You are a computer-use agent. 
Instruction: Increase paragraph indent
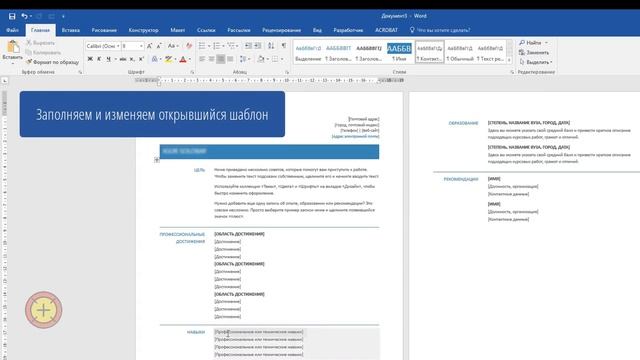click(258, 46)
